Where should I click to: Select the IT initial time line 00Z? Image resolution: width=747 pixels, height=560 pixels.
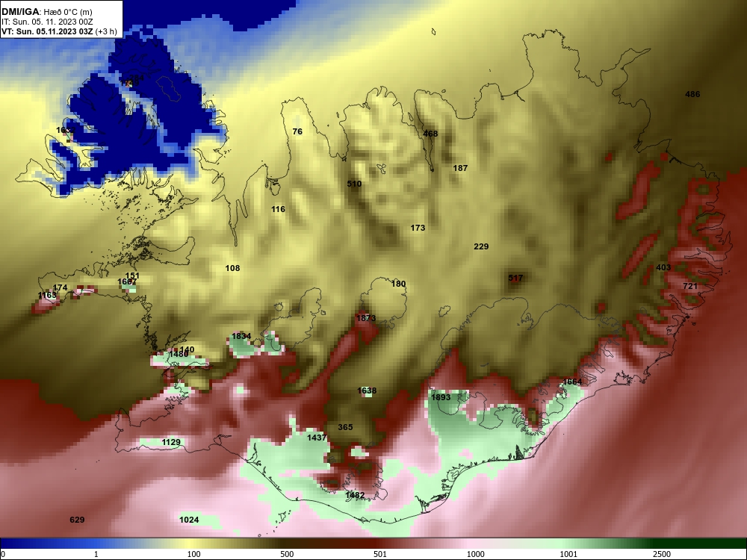47,22
